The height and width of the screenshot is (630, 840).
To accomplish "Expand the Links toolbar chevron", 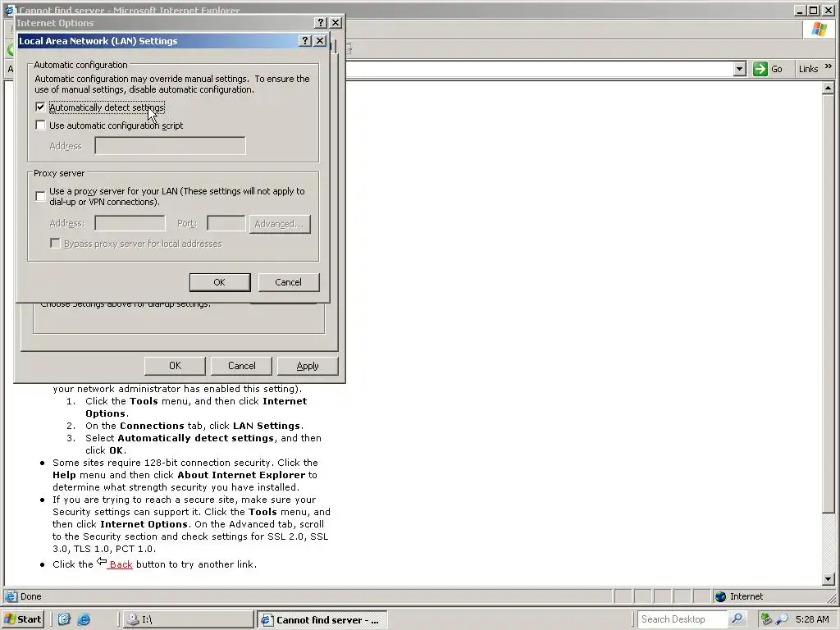I will coord(829,66).
